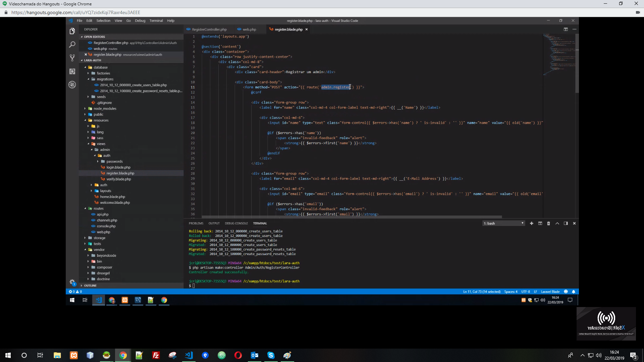Kill terminal with the trash icon
The height and width of the screenshot is (362, 644).
pyautogui.click(x=548, y=223)
